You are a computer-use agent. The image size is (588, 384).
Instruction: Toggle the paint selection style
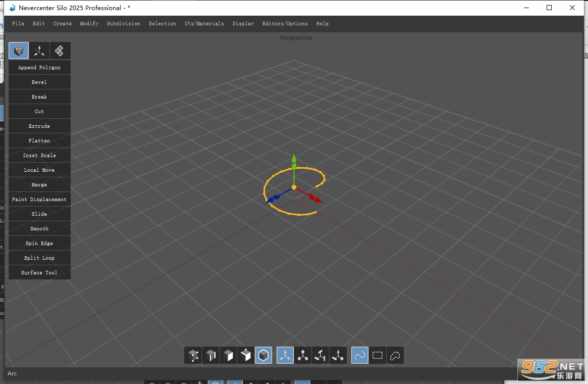click(360, 355)
